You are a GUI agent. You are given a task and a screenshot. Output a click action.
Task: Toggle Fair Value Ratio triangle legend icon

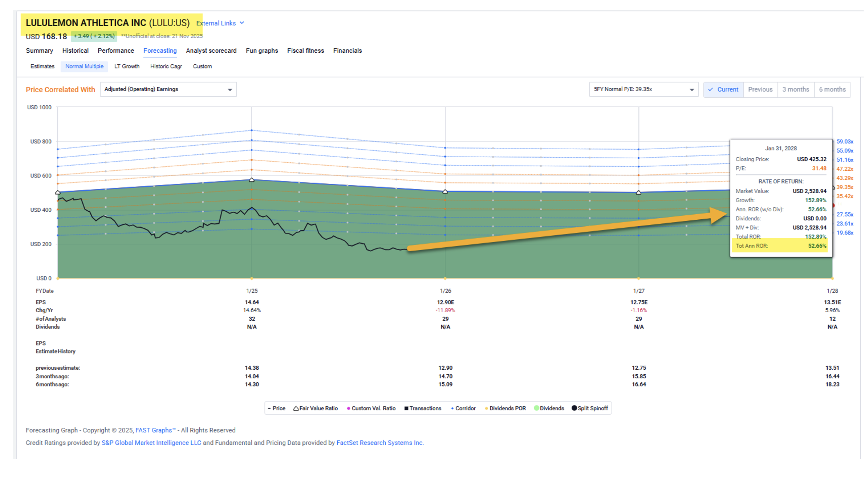click(295, 408)
